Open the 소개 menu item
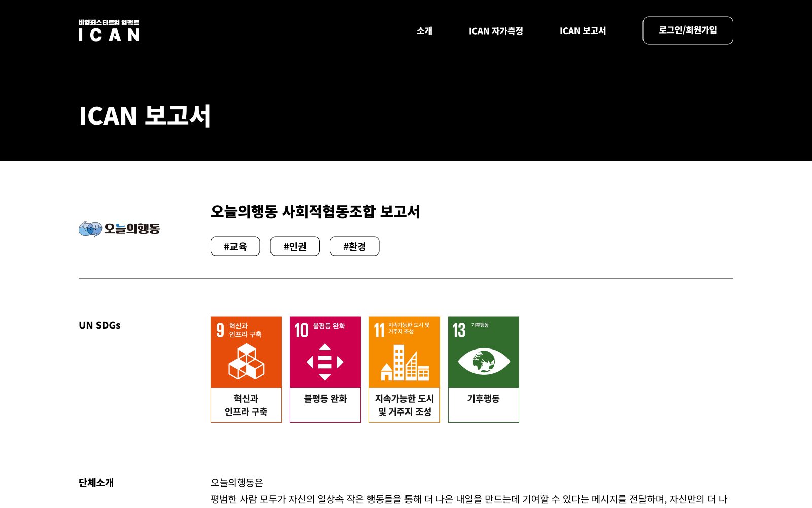The width and height of the screenshot is (812, 508). tap(424, 31)
